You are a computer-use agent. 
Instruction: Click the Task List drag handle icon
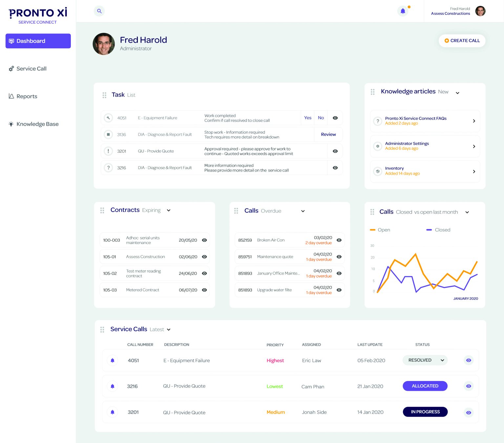104,95
